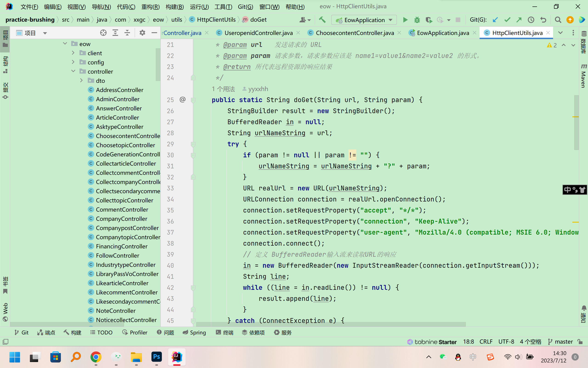Rollback changes with the undo arrow icon

click(x=543, y=20)
